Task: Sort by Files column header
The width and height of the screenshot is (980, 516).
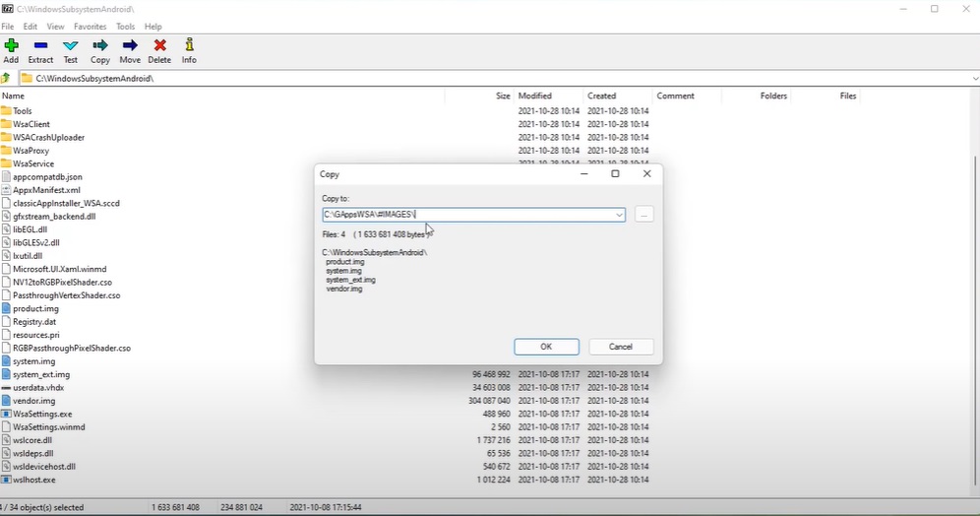Action: [848, 96]
